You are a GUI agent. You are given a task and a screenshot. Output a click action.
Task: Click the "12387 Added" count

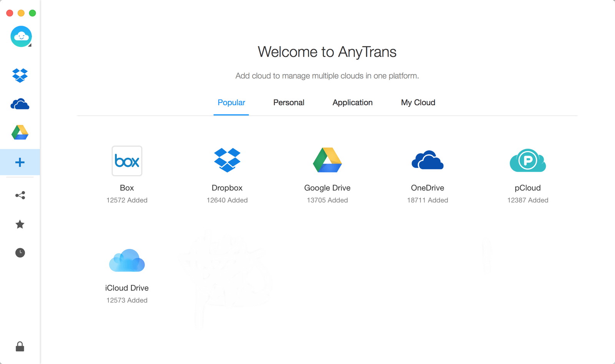528,200
